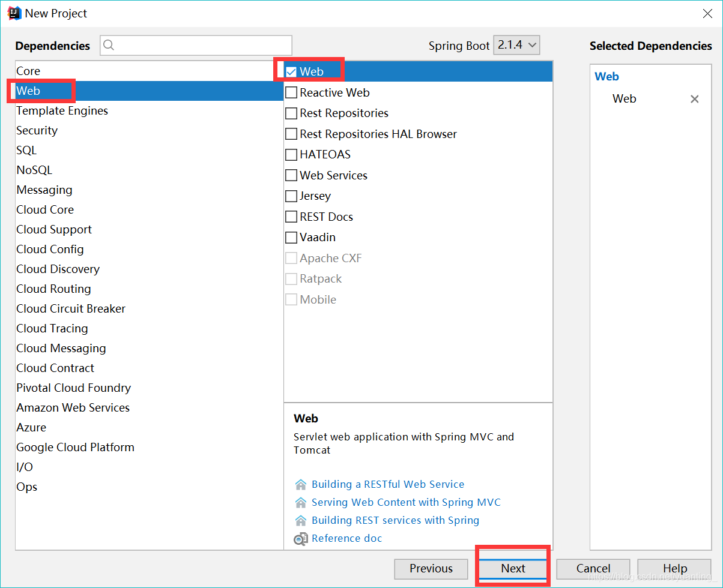Click the search magnifier icon in dependencies field
This screenshot has width=723, height=588.
tap(109, 45)
